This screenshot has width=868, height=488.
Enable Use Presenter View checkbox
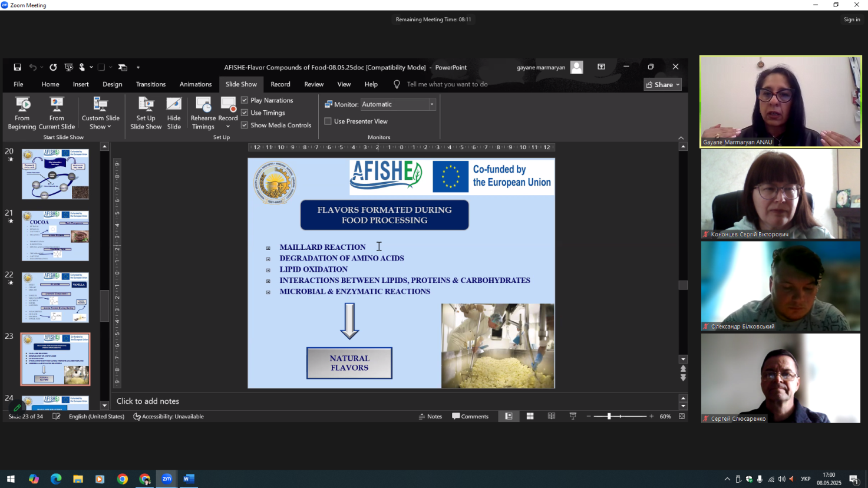[328, 121]
